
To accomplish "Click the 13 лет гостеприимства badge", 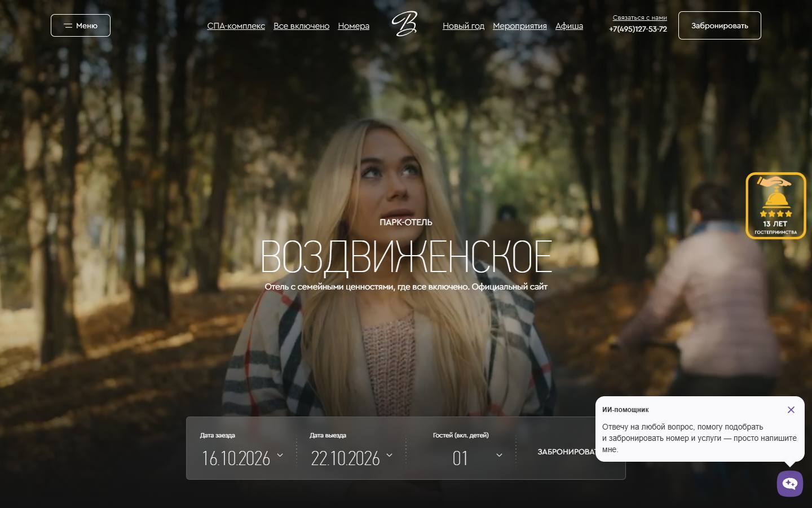I will [x=776, y=205].
